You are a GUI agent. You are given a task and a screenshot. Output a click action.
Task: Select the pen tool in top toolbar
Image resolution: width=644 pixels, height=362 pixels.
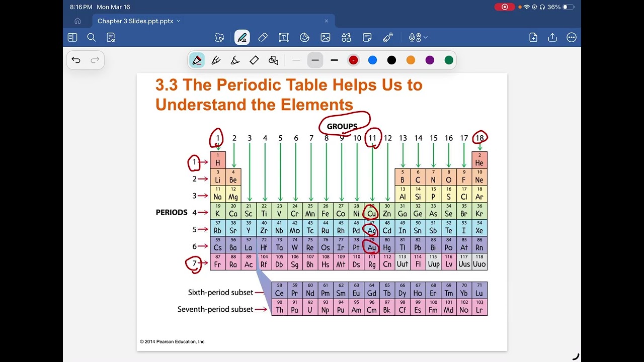coord(242,37)
